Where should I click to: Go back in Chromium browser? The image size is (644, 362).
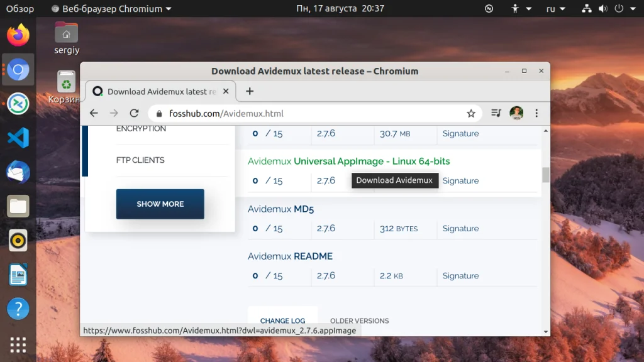pos(94,113)
